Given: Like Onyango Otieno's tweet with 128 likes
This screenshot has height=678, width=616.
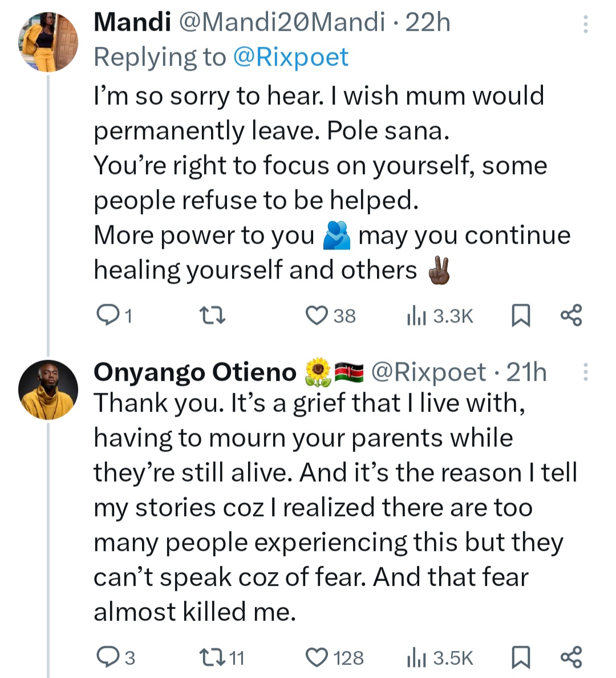Looking at the screenshot, I should pyautogui.click(x=317, y=657).
